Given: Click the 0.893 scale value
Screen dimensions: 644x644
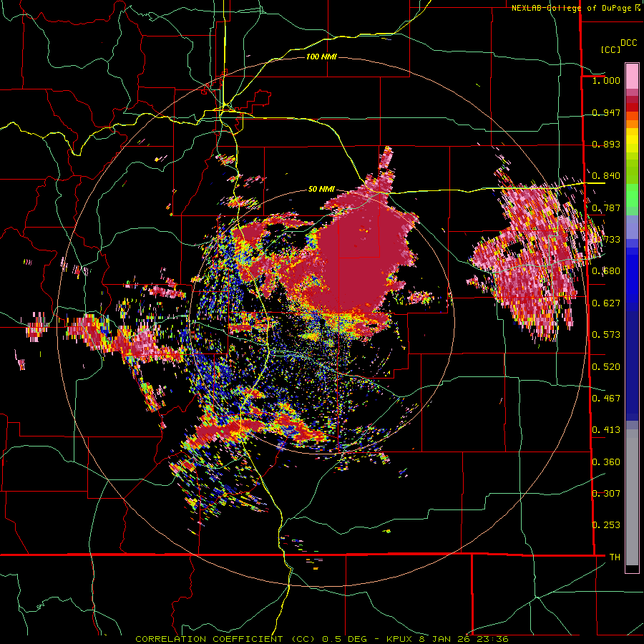Looking at the screenshot, I should pos(606,144).
